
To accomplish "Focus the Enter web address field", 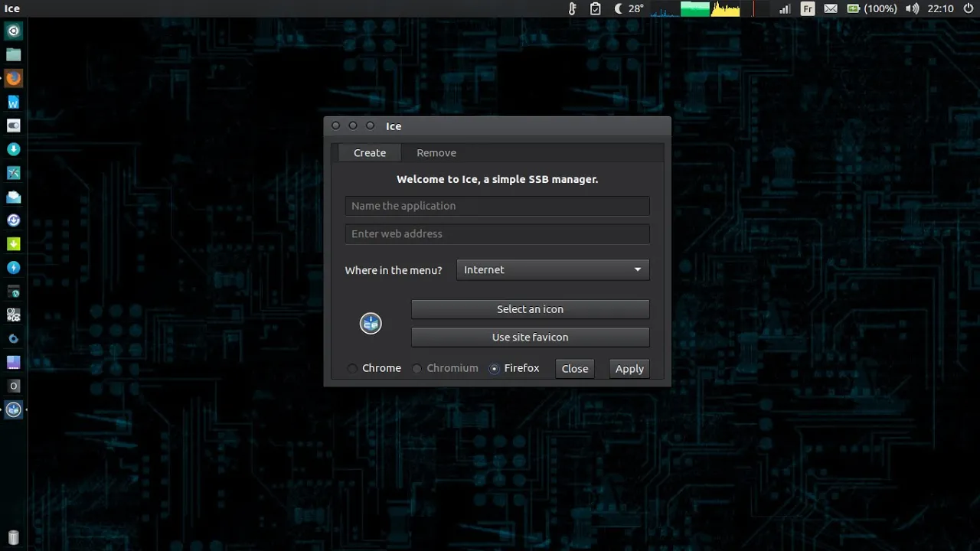I will pos(497,233).
